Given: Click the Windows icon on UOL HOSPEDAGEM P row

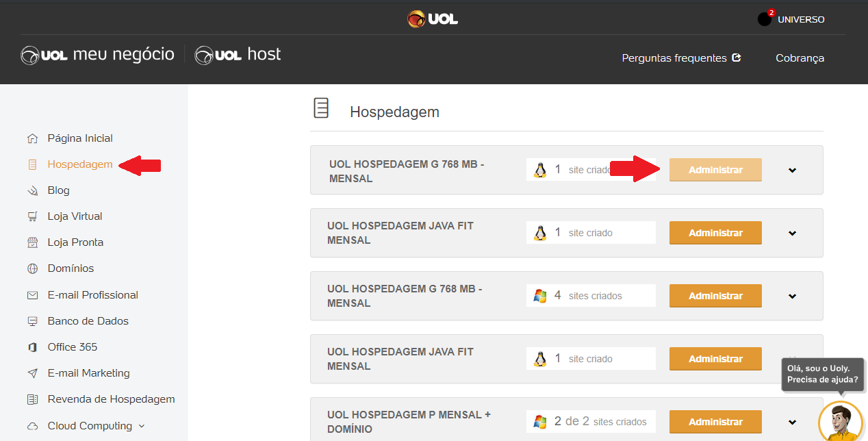Looking at the screenshot, I should (540, 421).
